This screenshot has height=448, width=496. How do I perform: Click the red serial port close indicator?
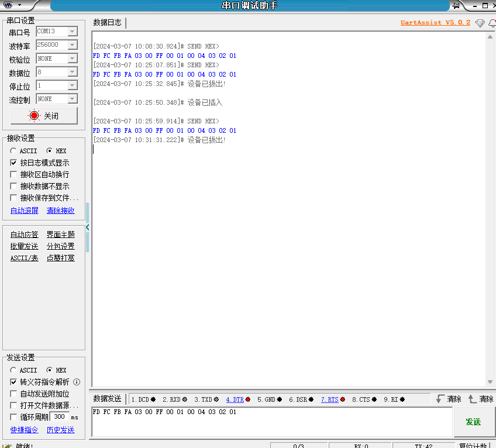(x=34, y=116)
